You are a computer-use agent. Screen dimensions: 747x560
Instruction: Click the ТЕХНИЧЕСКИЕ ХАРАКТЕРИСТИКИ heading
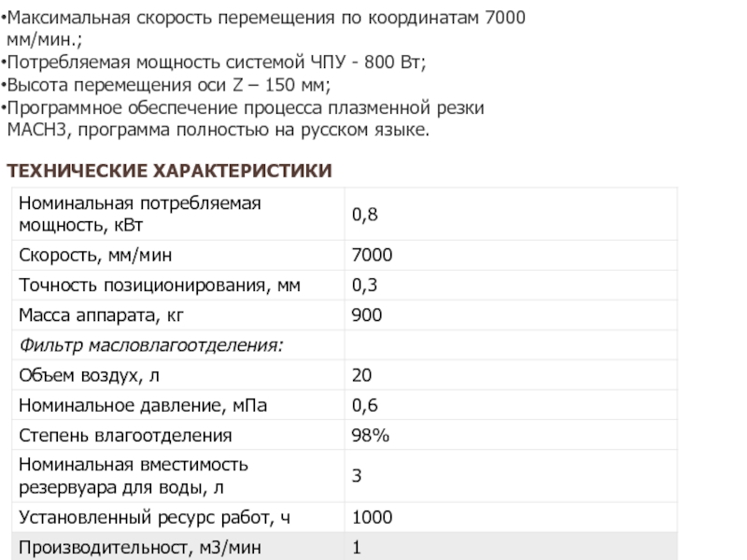pyautogui.click(x=169, y=171)
